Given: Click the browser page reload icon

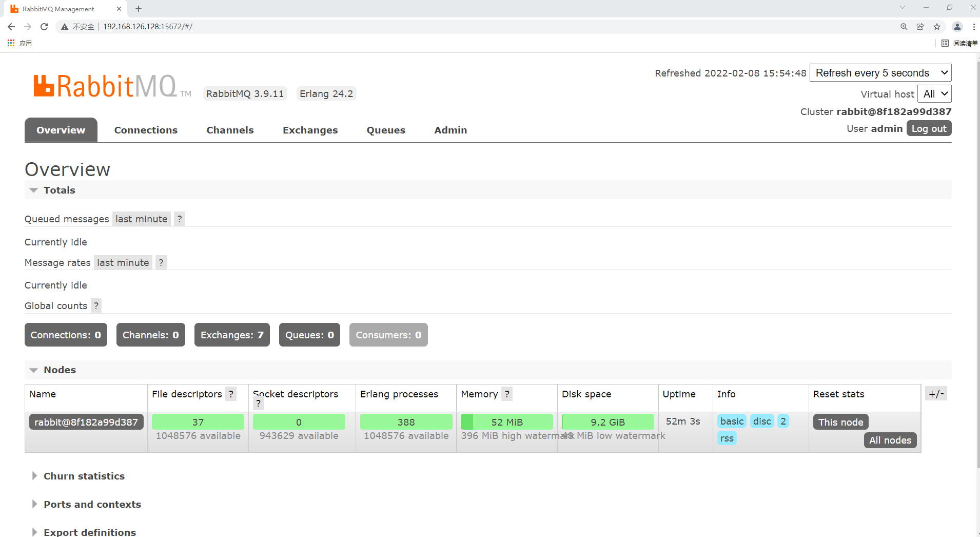Looking at the screenshot, I should (44, 26).
